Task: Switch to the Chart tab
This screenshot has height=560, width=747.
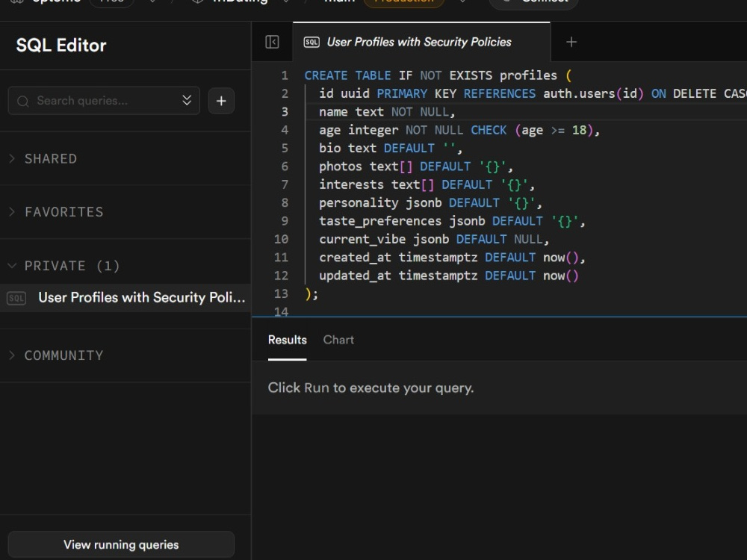Action: pyautogui.click(x=338, y=340)
